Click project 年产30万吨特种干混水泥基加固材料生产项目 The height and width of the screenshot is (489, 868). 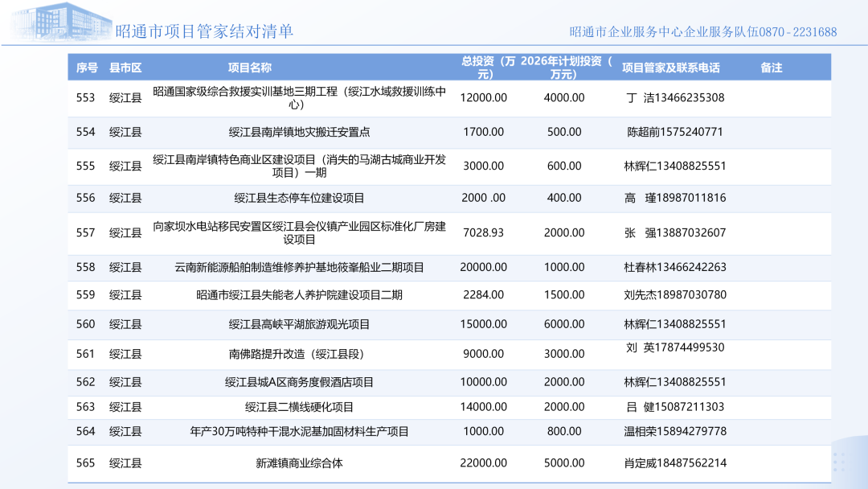tap(300, 431)
